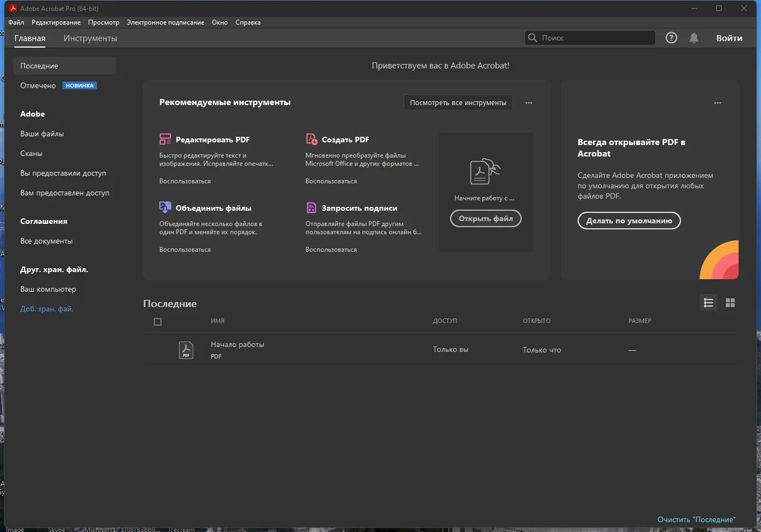761x532 pixels.
Task: Click the magnifier icon in search bar
Action: point(532,38)
